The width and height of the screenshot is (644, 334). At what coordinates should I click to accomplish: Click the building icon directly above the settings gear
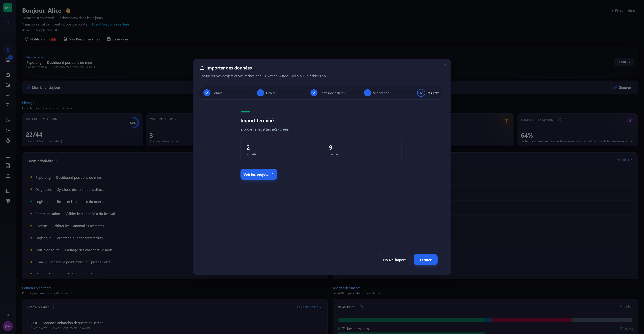(8, 191)
